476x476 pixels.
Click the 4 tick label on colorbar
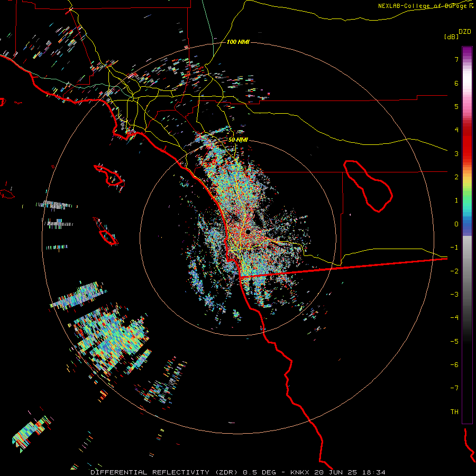[x=456, y=130]
